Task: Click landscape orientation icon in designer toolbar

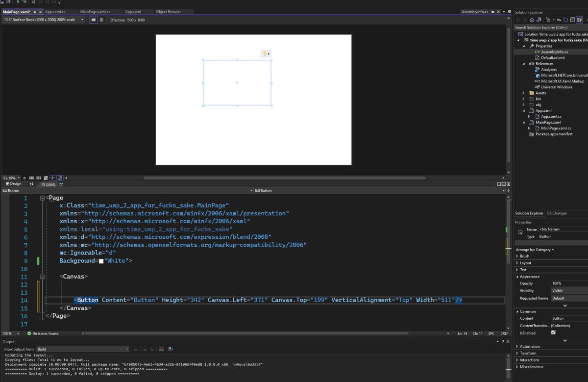Action: pos(93,20)
